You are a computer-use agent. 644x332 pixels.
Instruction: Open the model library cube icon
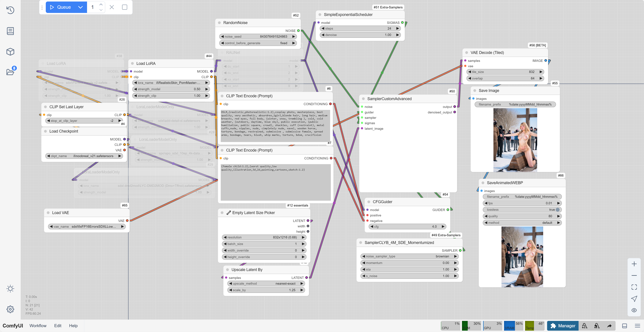tap(10, 52)
